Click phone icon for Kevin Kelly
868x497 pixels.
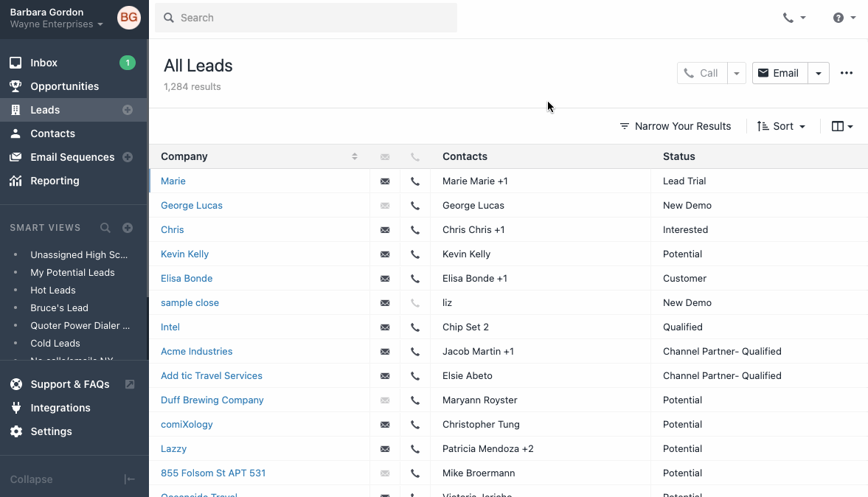415,254
